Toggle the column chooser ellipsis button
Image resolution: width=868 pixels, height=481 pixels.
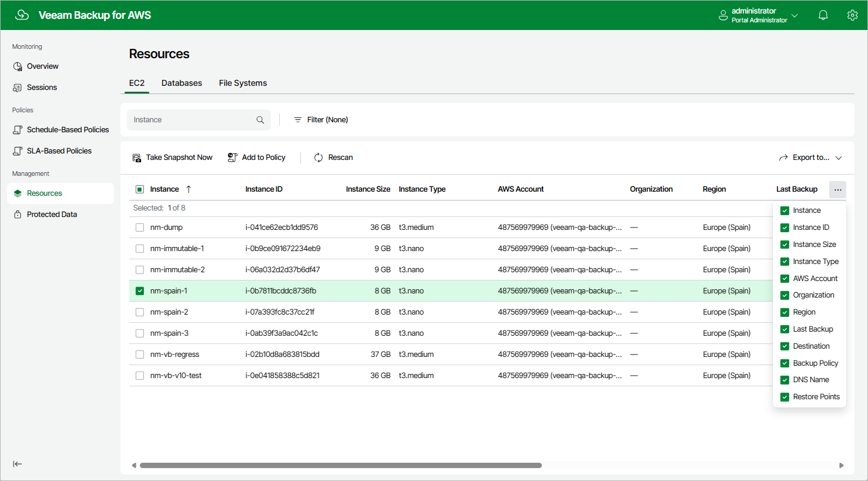838,189
